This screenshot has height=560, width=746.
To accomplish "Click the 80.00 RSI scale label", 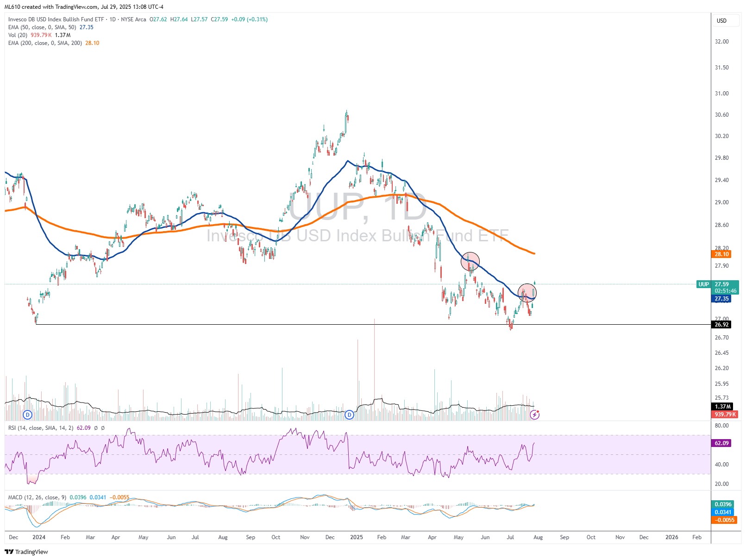I will (721, 426).
